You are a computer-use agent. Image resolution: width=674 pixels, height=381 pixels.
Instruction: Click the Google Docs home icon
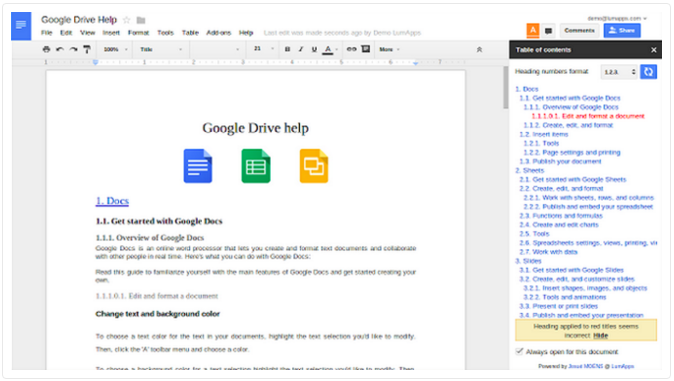21,26
